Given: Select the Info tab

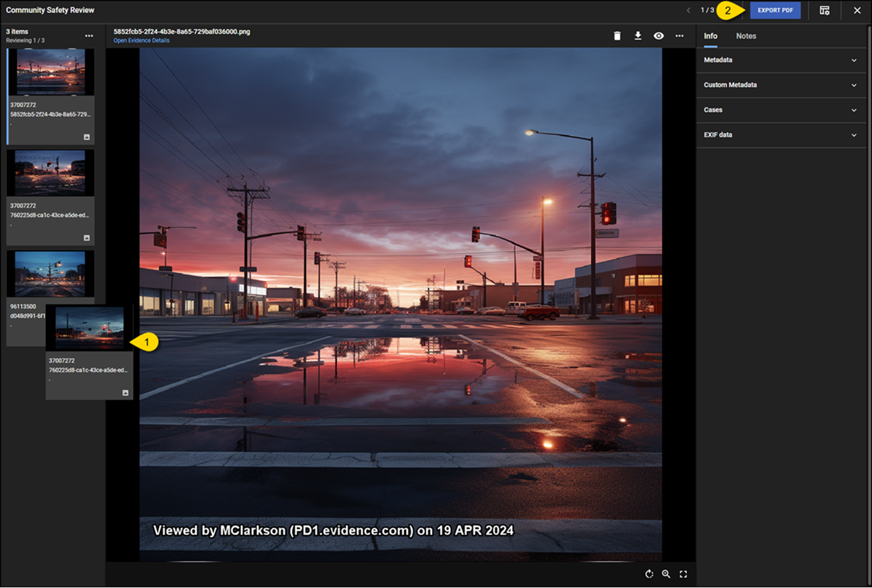Looking at the screenshot, I should [710, 36].
